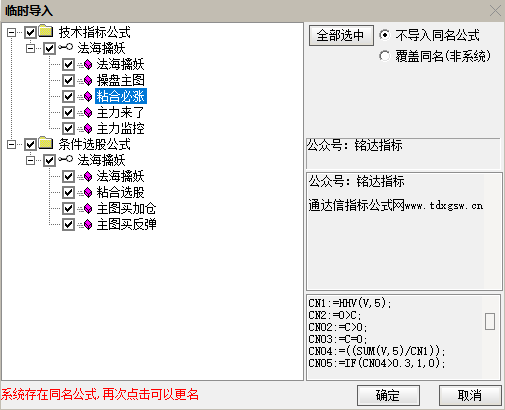This screenshot has width=505, height=410.
Task: Uncheck the 粘合必涨 checkbox
Action: pyautogui.click(x=68, y=97)
